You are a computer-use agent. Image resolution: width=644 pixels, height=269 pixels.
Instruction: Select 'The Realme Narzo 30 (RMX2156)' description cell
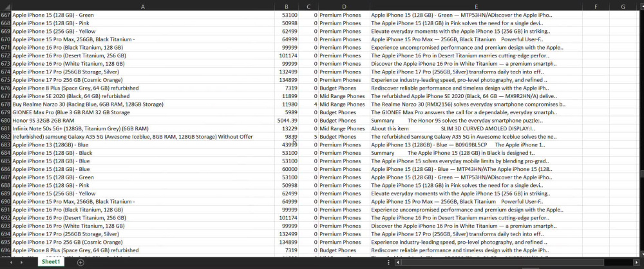click(476, 105)
